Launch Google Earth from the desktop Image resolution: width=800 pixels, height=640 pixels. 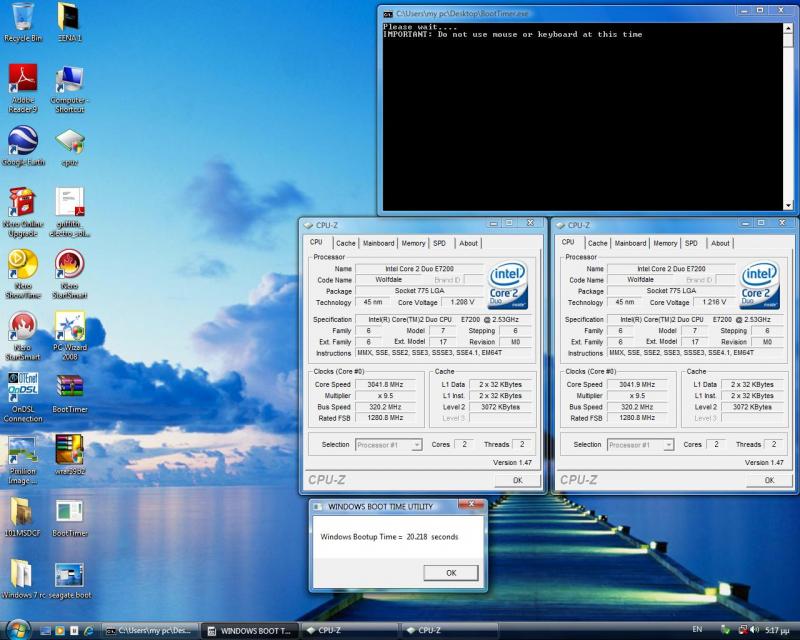click(22, 146)
